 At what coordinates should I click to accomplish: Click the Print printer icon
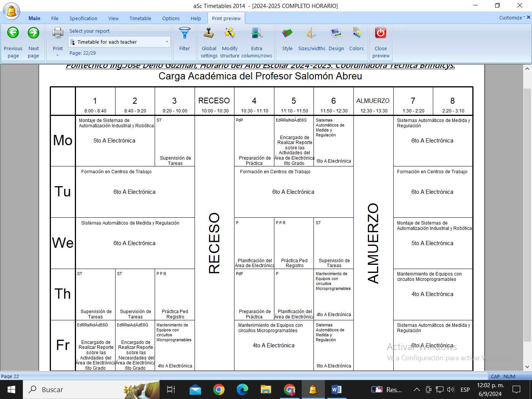click(x=58, y=33)
